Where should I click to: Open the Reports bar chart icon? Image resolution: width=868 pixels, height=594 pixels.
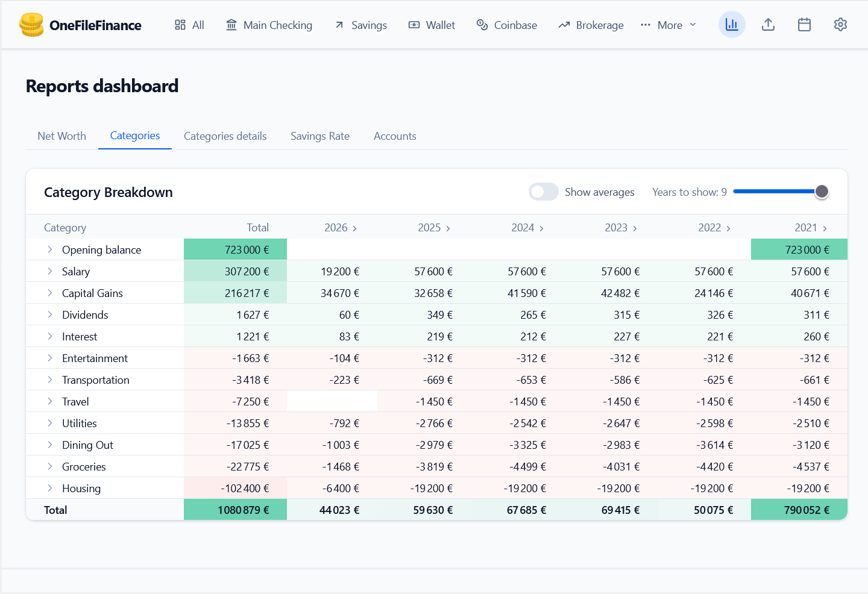tap(732, 24)
